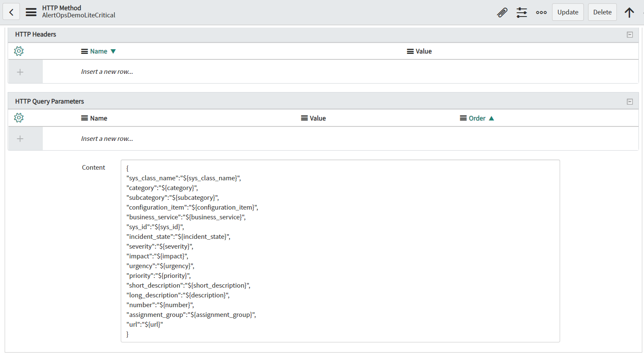Screen dimensions: 644x353
Task: Insert a new row in HTTP Headers
Action: coord(107,72)
